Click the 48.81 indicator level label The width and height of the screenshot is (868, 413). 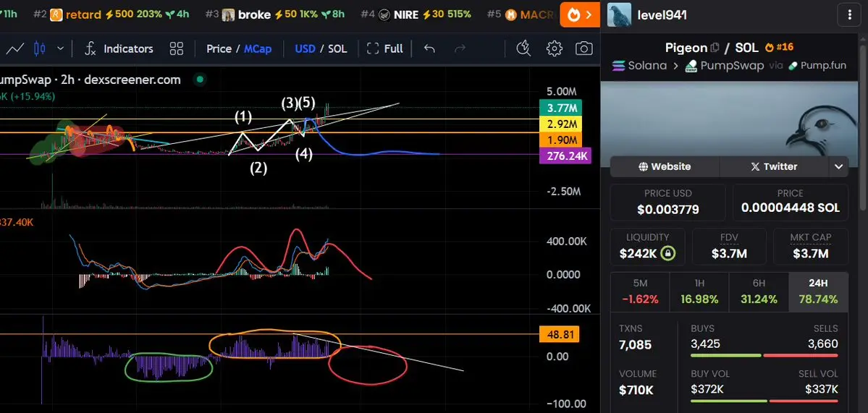559,334
